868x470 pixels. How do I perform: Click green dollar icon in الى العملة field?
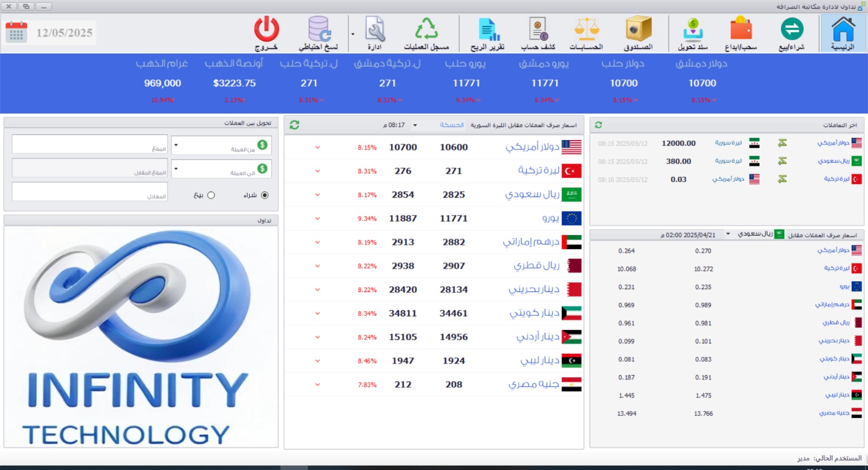[263, 168]
